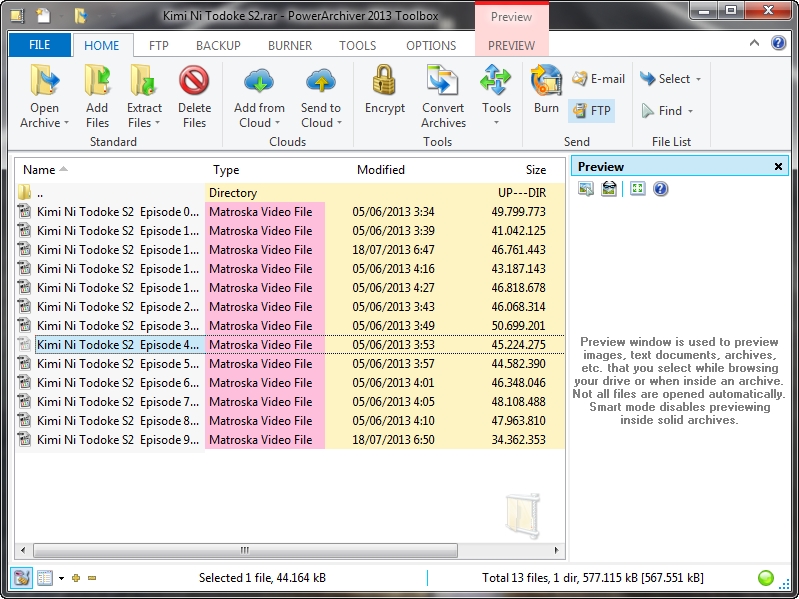The height and width of the screenshot is (599, 799).
Task: Click the FTP send button
Action: click(x=592, y=111)
